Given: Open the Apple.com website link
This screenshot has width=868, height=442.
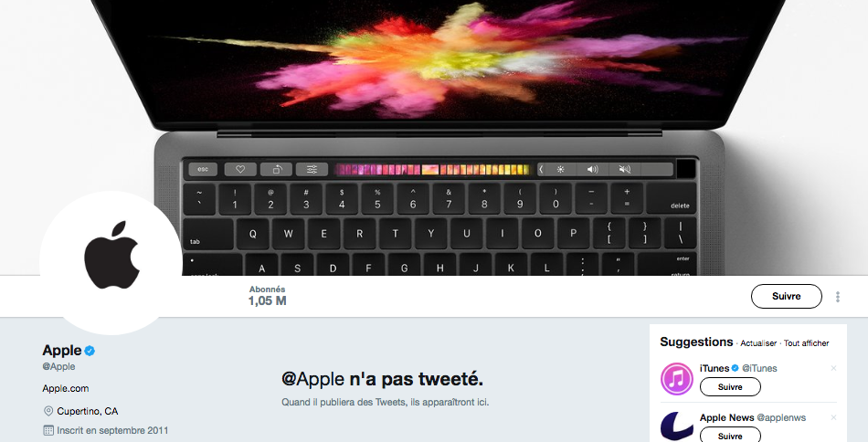Looking at the screenshot, I should click(x=65, y=388).
